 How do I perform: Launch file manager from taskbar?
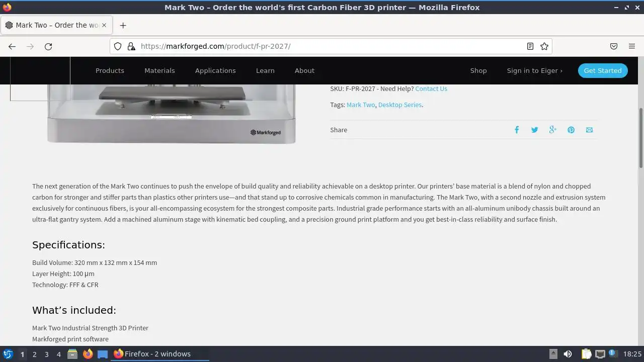[72, 354]
